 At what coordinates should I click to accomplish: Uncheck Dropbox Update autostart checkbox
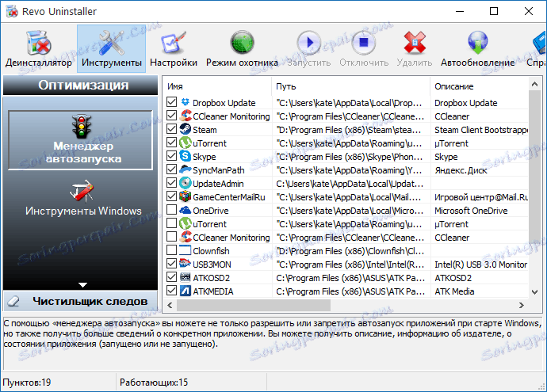tap(171, 102)
